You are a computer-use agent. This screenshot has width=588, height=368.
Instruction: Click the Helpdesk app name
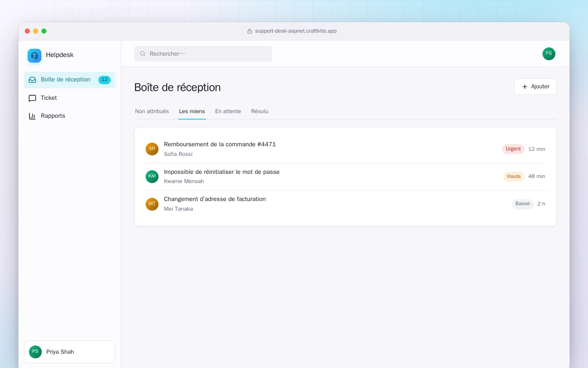click(x=60, y=55)
